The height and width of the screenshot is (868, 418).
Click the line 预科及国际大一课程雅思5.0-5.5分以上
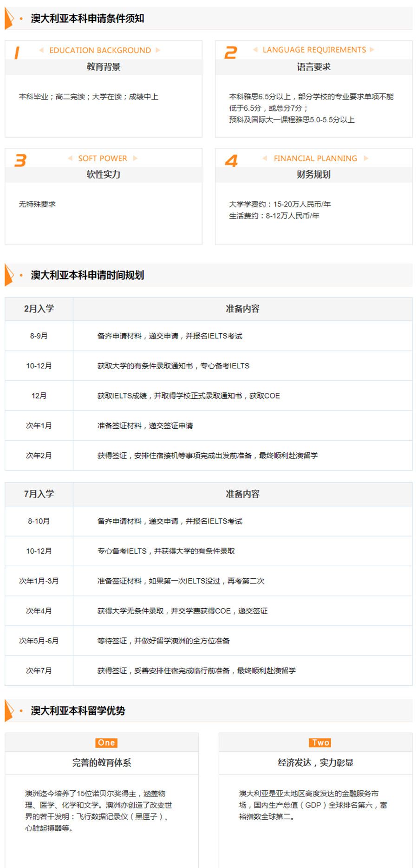click(292, 119)
